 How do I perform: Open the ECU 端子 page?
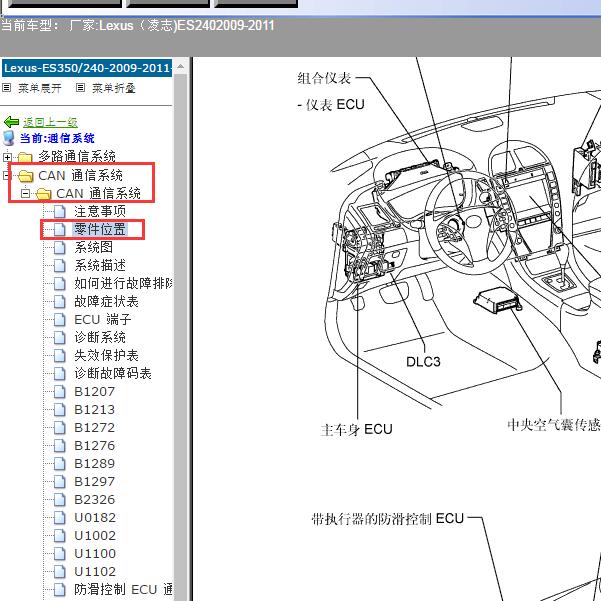point(103,319)
